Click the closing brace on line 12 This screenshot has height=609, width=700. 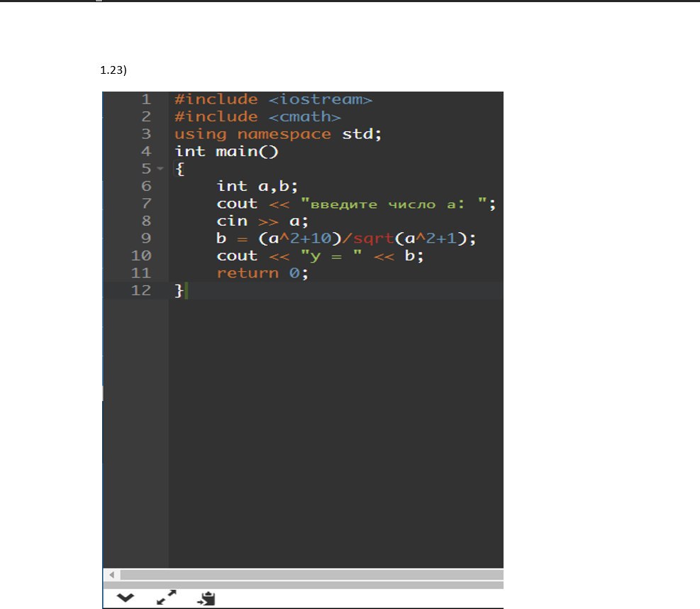click(179, 290)
